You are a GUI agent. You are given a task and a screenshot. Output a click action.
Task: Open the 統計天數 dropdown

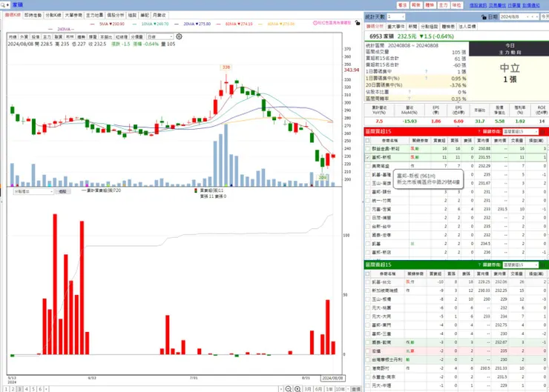pos(396,17)
